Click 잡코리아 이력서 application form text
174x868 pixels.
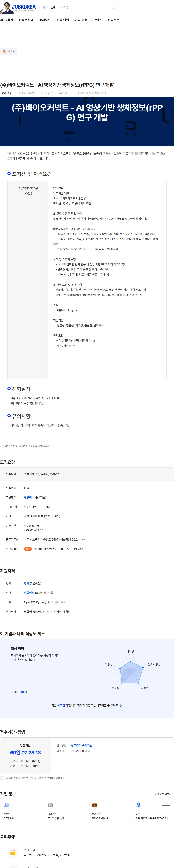pyautogui.click(x=80, y=751)
